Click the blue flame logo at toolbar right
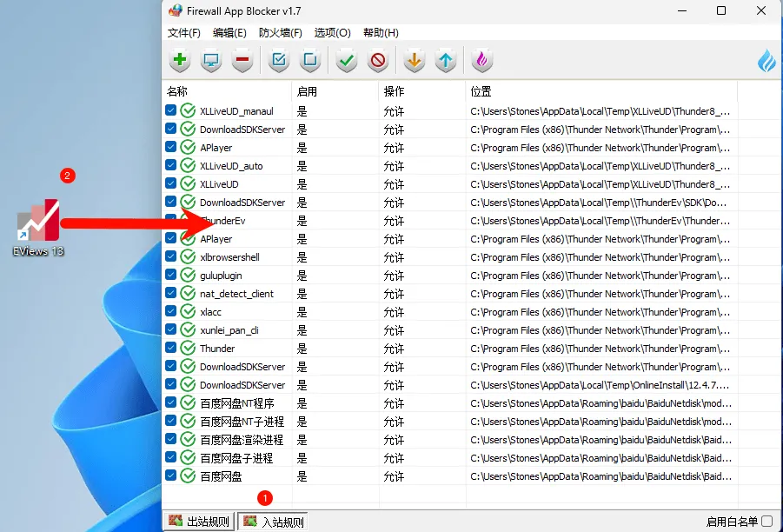Viewport: 783px width, 532px height. click(x=766, y=61)
